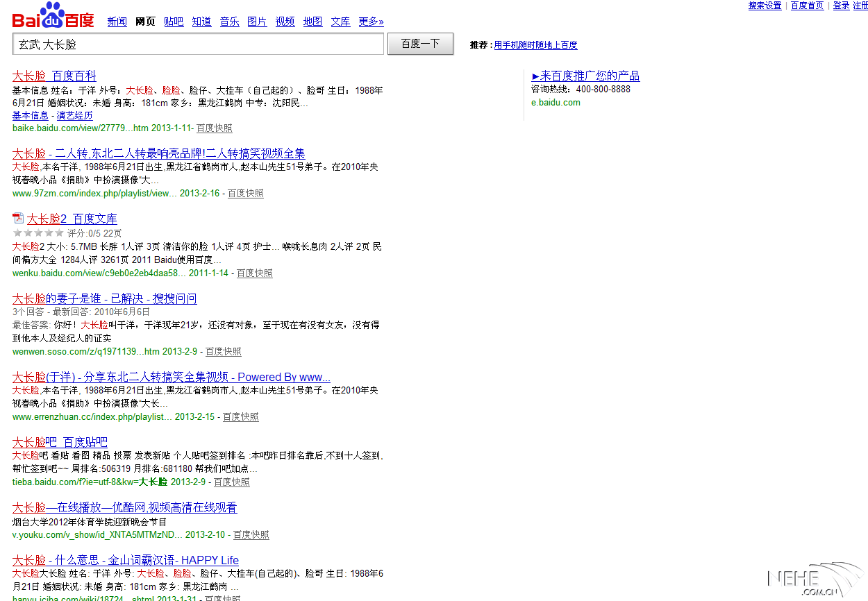Click the tieba.baidu.com/f?ie=utf-8&kw=大长脸 address
868x601 pixels.
(x=90, y=482)
